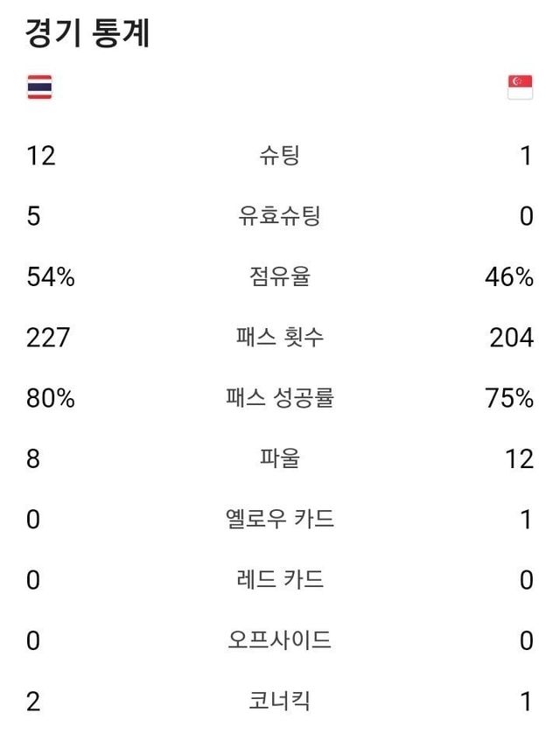The height and width of the screenshot is (755, 560).
Task: Click the 점유율 label
Action: 279,277
